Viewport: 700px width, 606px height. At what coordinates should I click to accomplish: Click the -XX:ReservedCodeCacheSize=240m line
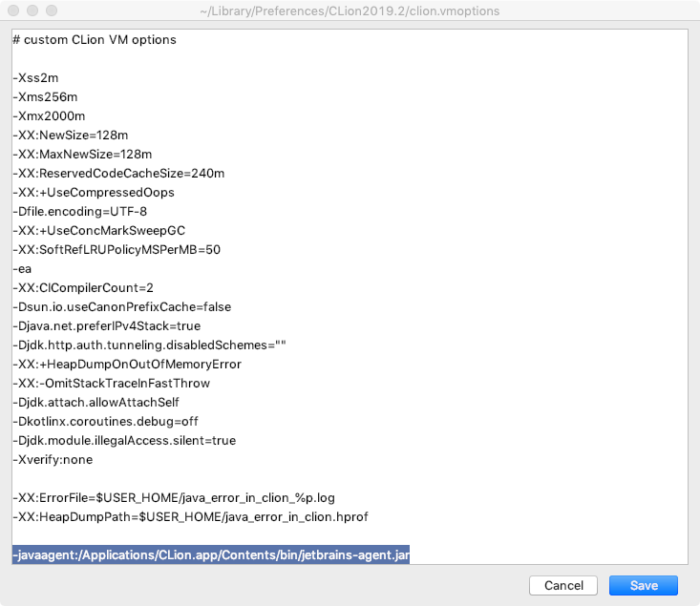click(118, 173)
